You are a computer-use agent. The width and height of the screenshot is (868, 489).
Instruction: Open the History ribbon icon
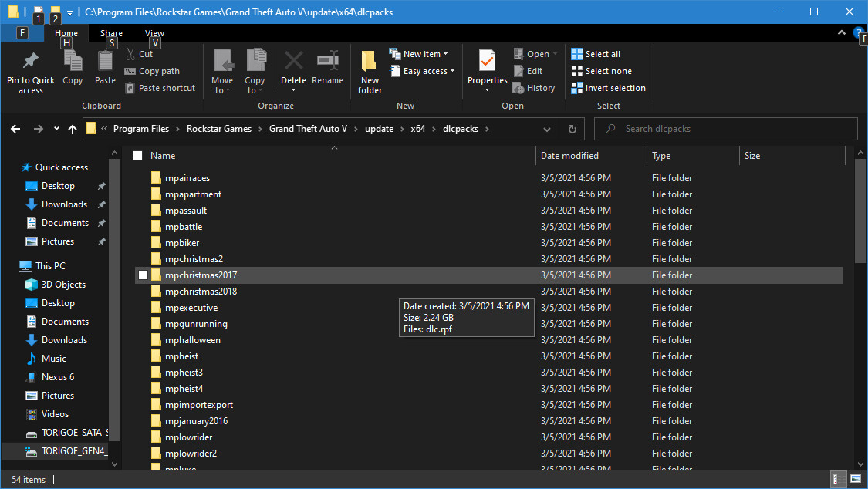(x=518, y=88)
